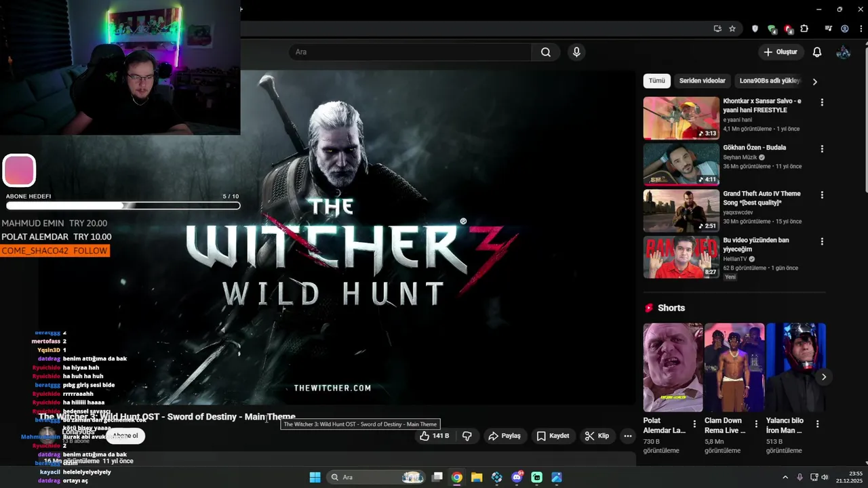Open the Clam Down Rema Live short

734,367
